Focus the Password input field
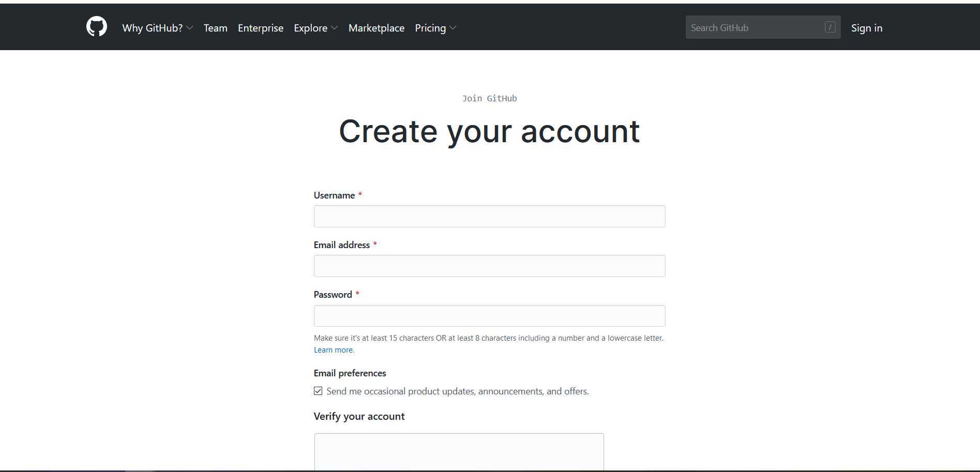Image resolution: width=980 pixels, height=472 pixels. pyautogui.click(x=489, y=316)
